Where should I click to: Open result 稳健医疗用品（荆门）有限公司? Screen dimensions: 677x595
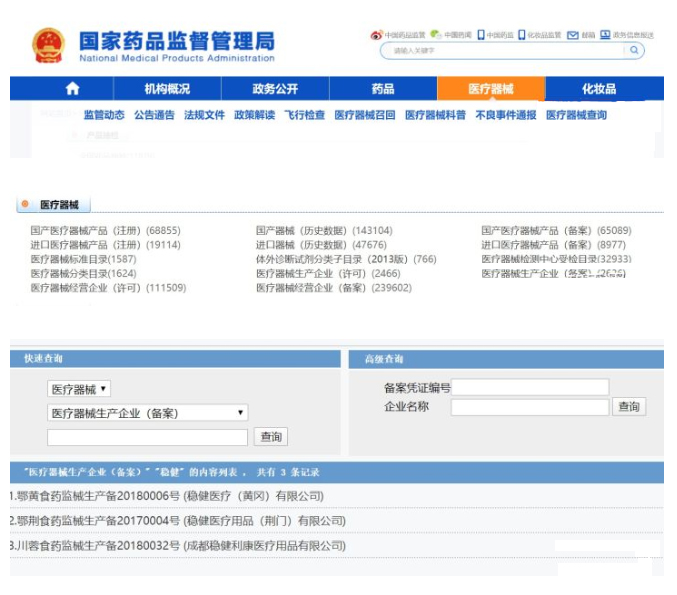(x=178, y=521)
